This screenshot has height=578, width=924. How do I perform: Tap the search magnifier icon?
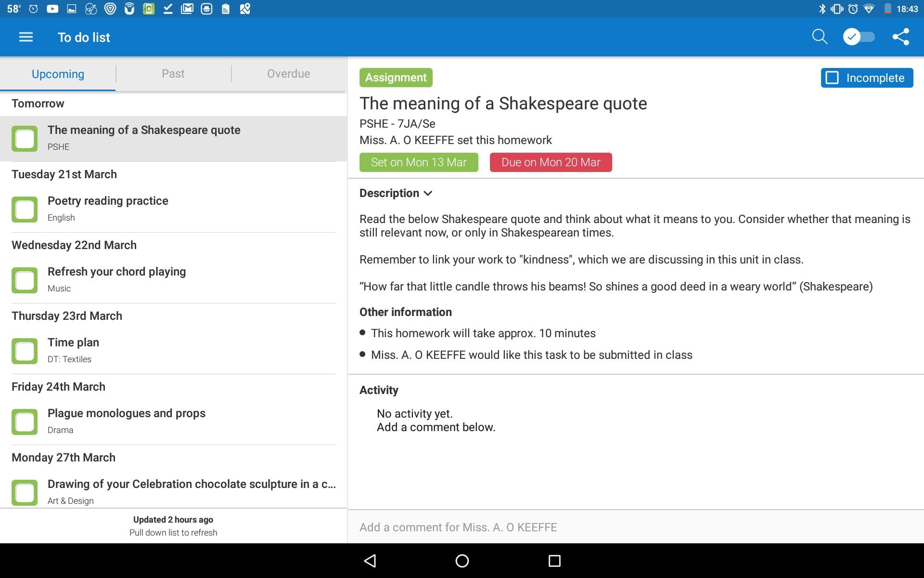[x=819, y=37]
